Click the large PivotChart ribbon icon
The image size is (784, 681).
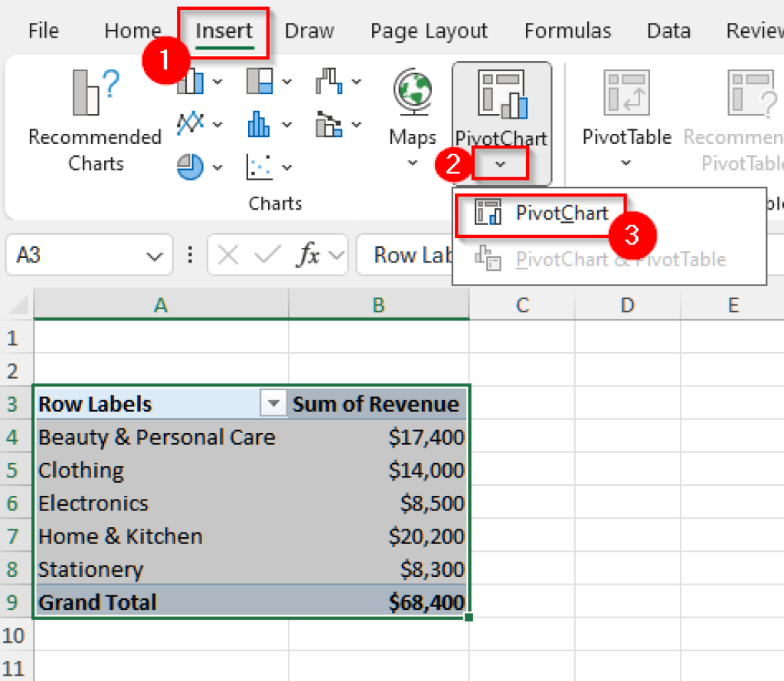point(502,94)
